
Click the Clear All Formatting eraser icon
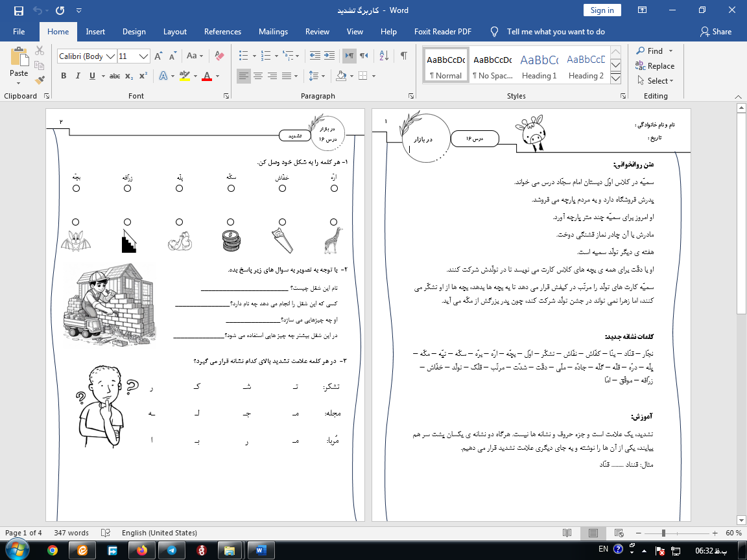(x=219, y=56)
